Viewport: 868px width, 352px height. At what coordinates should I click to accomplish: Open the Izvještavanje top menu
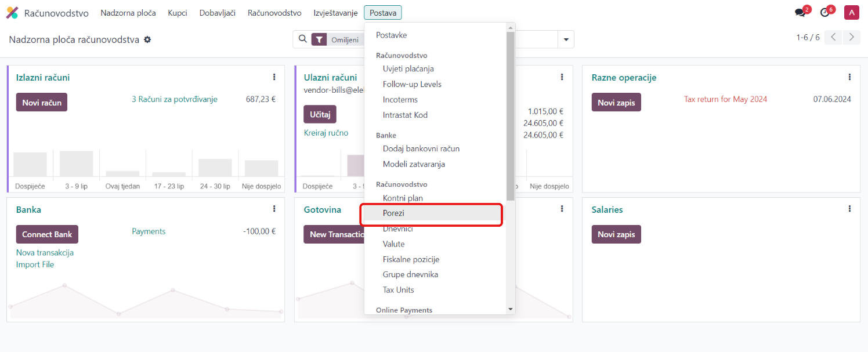335,13
